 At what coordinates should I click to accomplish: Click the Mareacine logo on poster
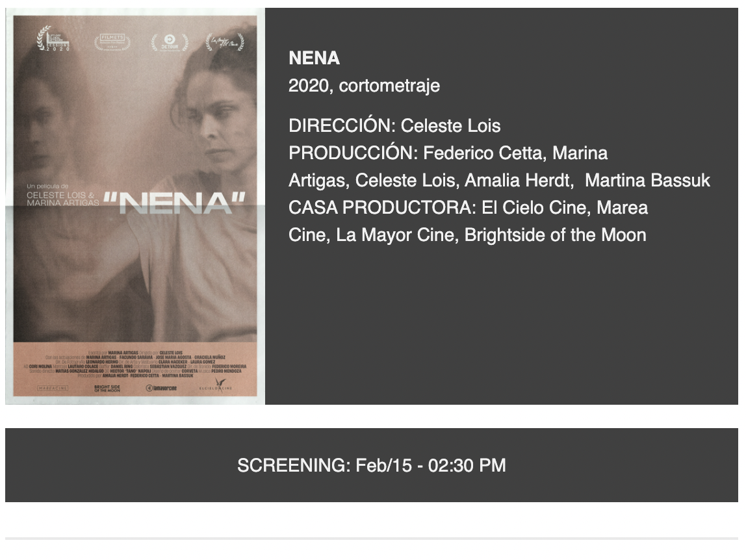53,388
